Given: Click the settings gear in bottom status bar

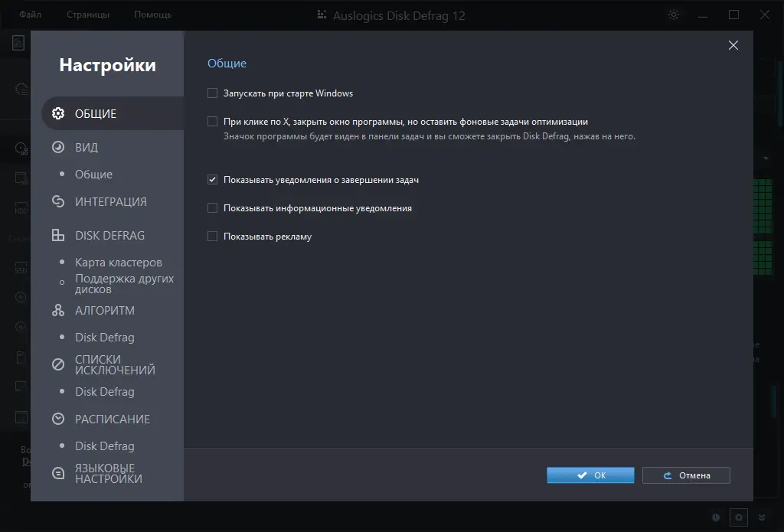Looking at the screenshot, I should pyautogui.click(x=739, y=517).
